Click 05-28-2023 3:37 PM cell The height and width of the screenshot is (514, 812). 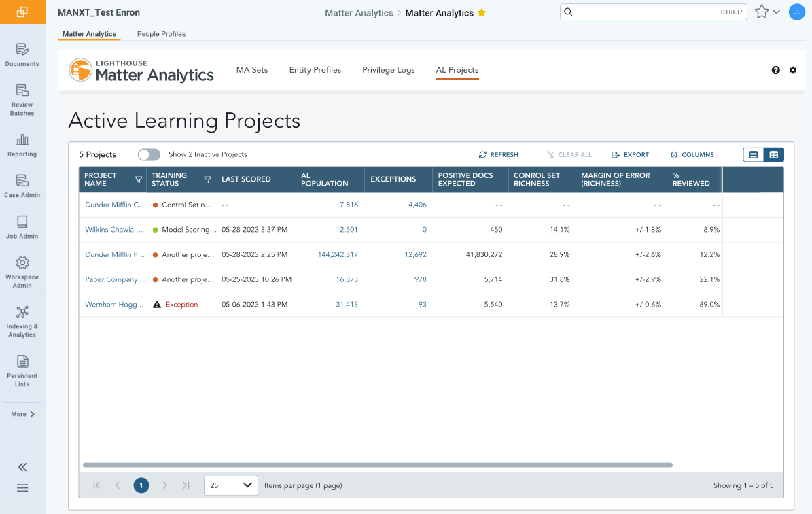[254, 230]
